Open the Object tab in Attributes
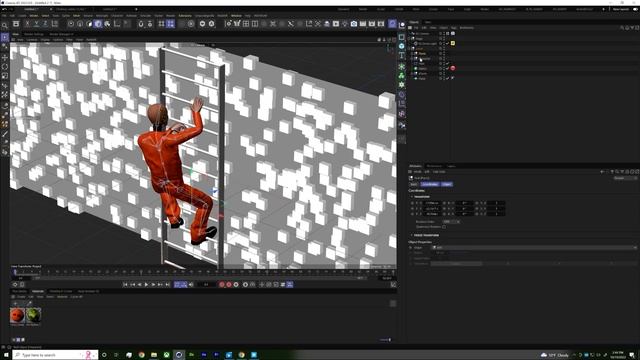 447,184
